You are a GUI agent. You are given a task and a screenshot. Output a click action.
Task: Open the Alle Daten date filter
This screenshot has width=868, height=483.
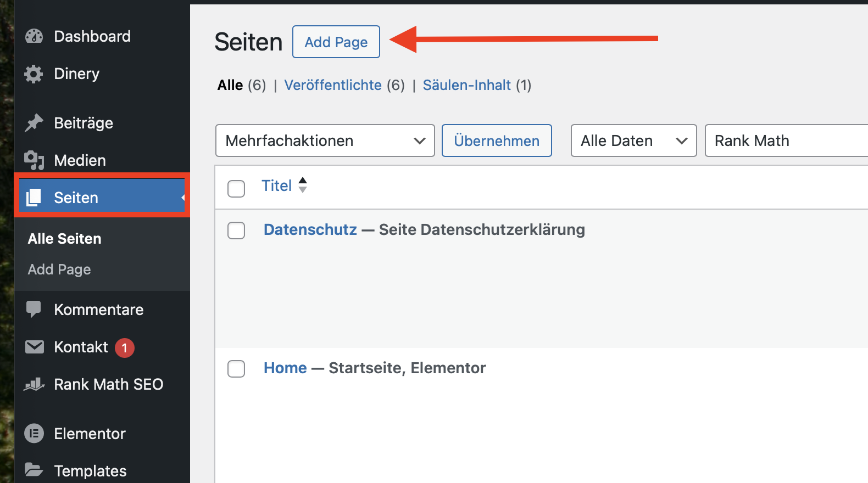634,141
